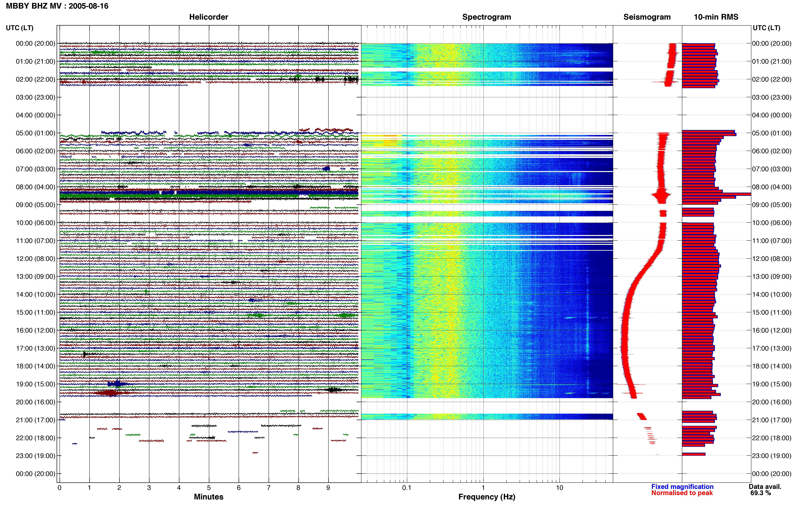This screenshot has height=508, width=812.
Task: Select "10:00 (06:00)" on the left time axis
Action: (x=36, y=223)
